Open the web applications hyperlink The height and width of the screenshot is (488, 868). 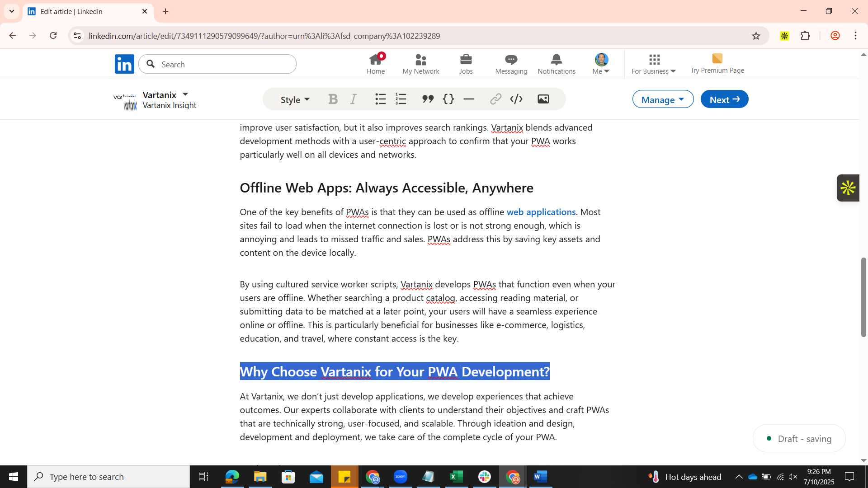[x=541, y=212]
